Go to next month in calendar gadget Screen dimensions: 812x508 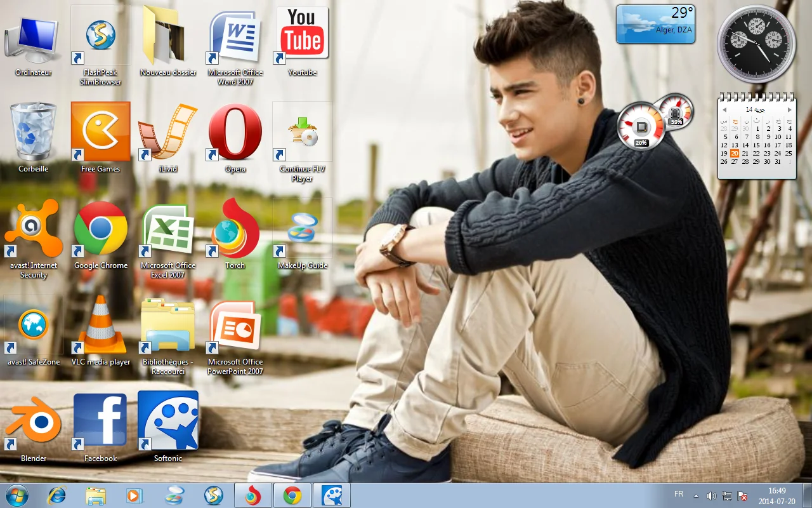[789, 110]
